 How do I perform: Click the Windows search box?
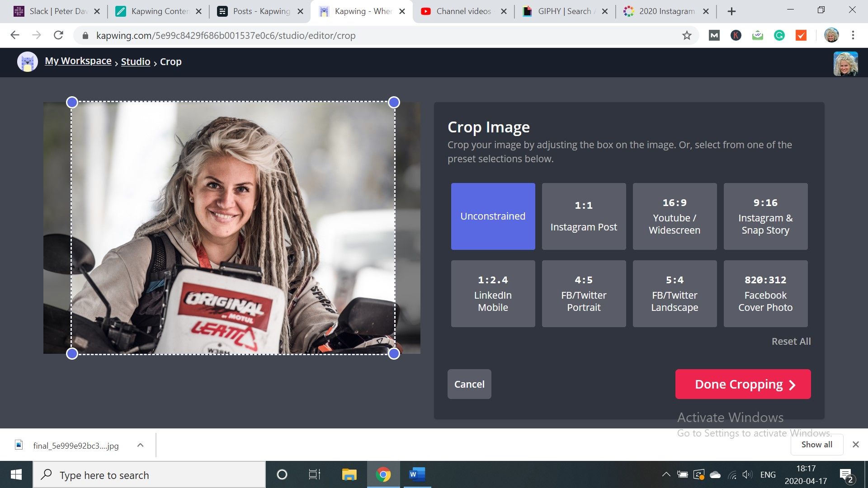pos(149,475)
